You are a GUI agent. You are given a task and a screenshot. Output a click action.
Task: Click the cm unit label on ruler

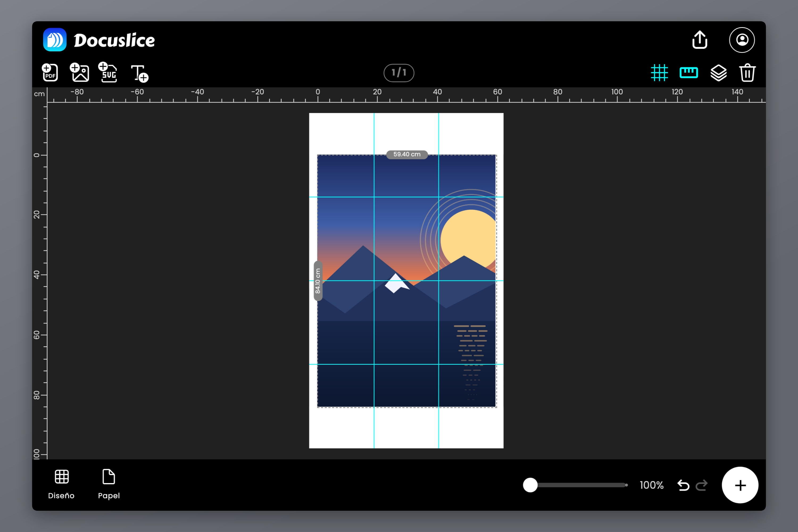point(39,94)
